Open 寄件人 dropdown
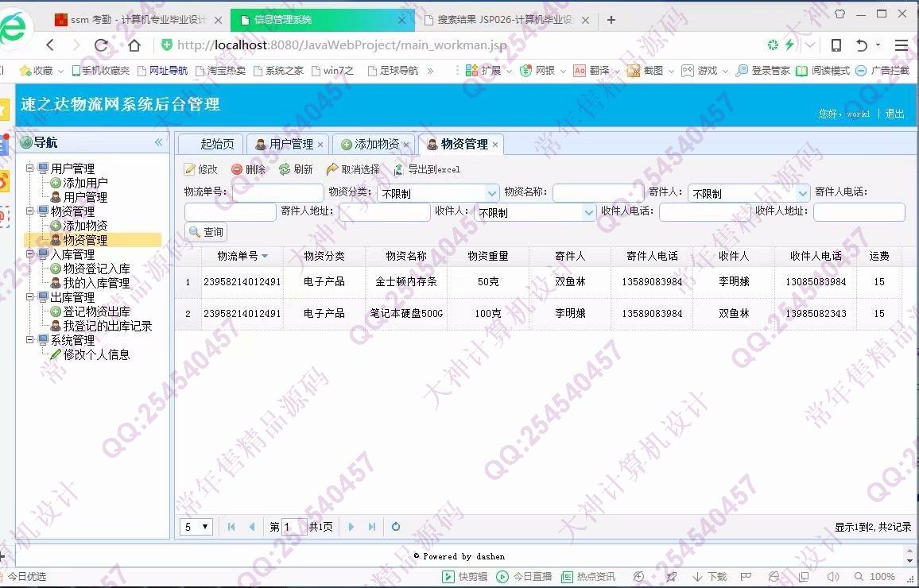The height and width of the screenshot is (588, 919). pos(802,193)
